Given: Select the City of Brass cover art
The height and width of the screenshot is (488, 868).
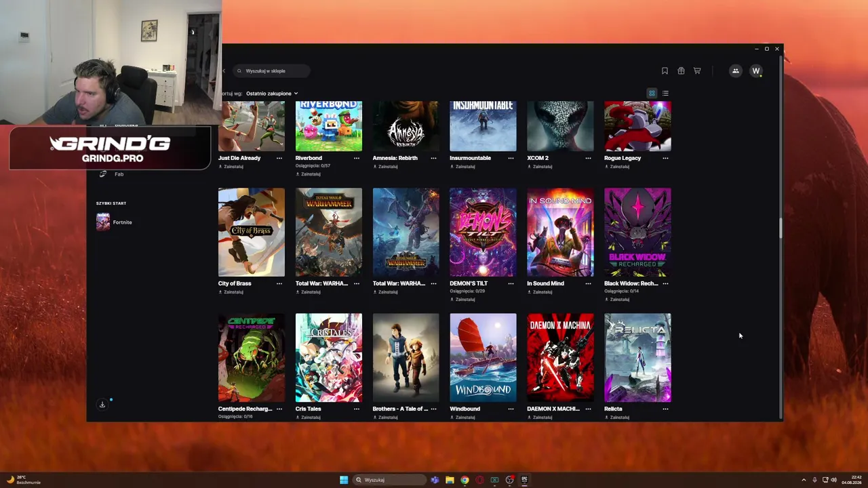Looking at the screenshot, I should click(252, 232).
